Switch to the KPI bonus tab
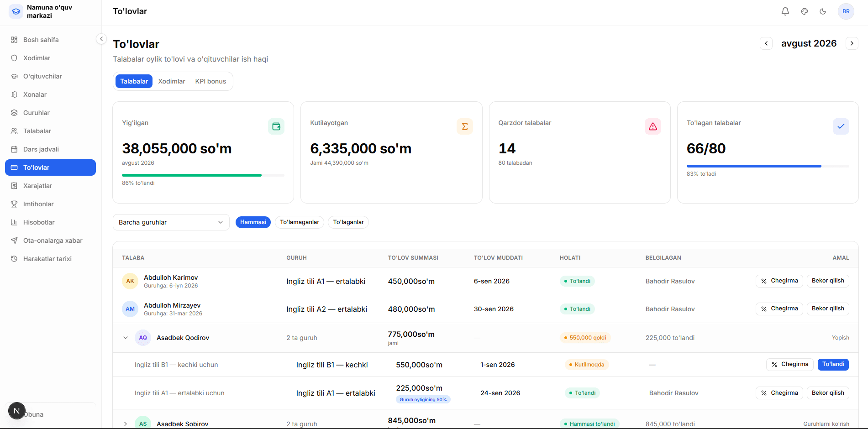This screenshot has width=868, height=429. (210, 81)
